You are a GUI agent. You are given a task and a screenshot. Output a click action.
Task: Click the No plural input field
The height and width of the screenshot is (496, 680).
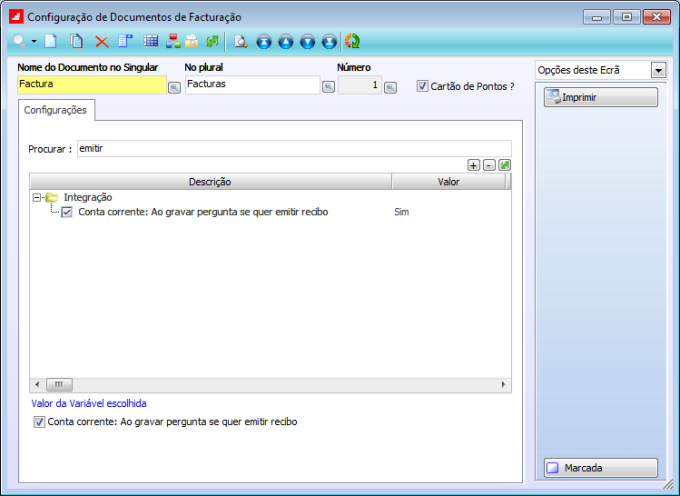(x=253, y=85)
